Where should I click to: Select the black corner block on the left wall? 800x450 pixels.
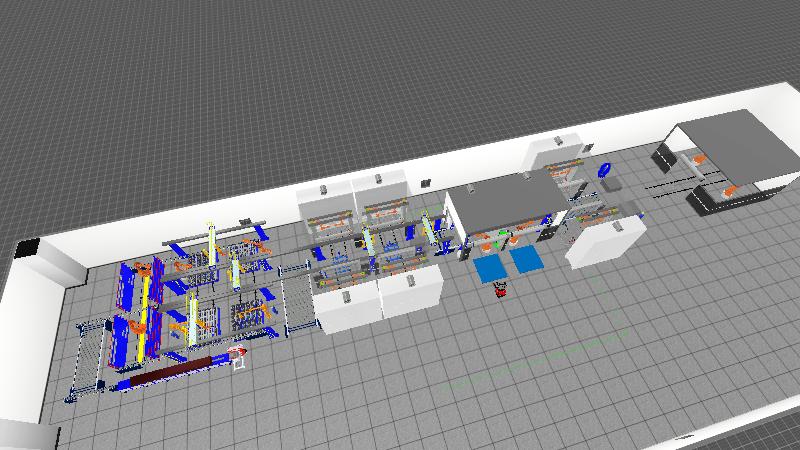(29, 246)
